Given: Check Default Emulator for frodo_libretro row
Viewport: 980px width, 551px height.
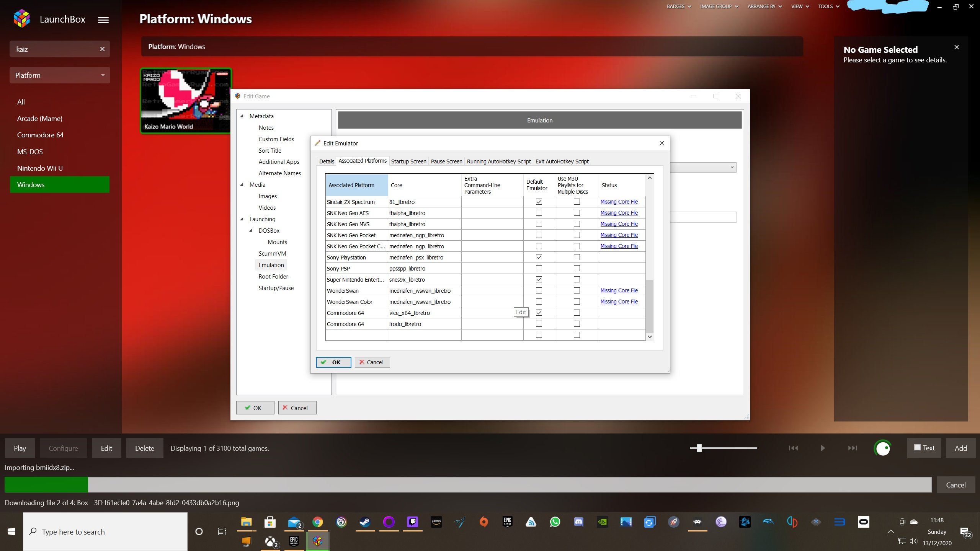Looking at the screenshot, I should pyautogui.click(x=539, y=324).
